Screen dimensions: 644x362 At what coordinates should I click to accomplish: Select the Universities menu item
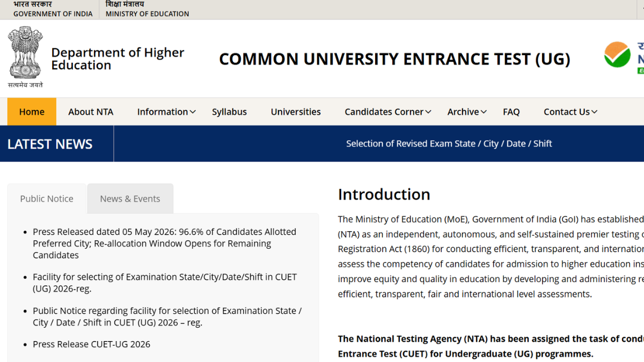(296, 112)
